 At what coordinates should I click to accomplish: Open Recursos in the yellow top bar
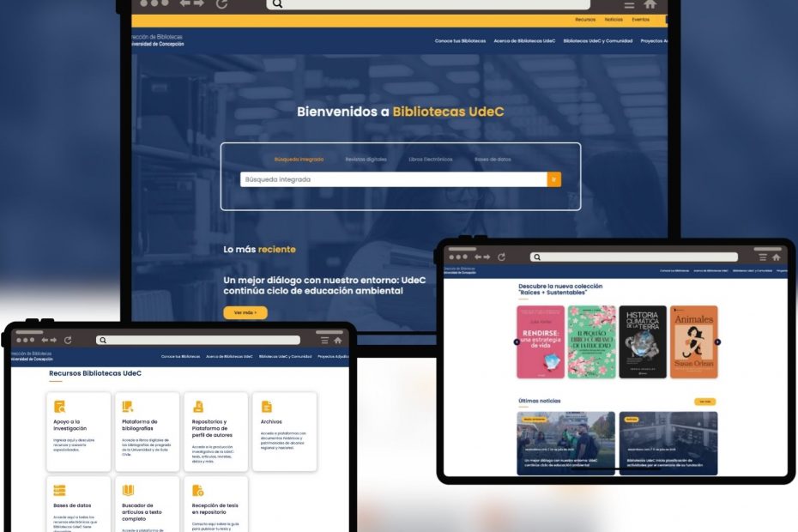click(585, 20)
